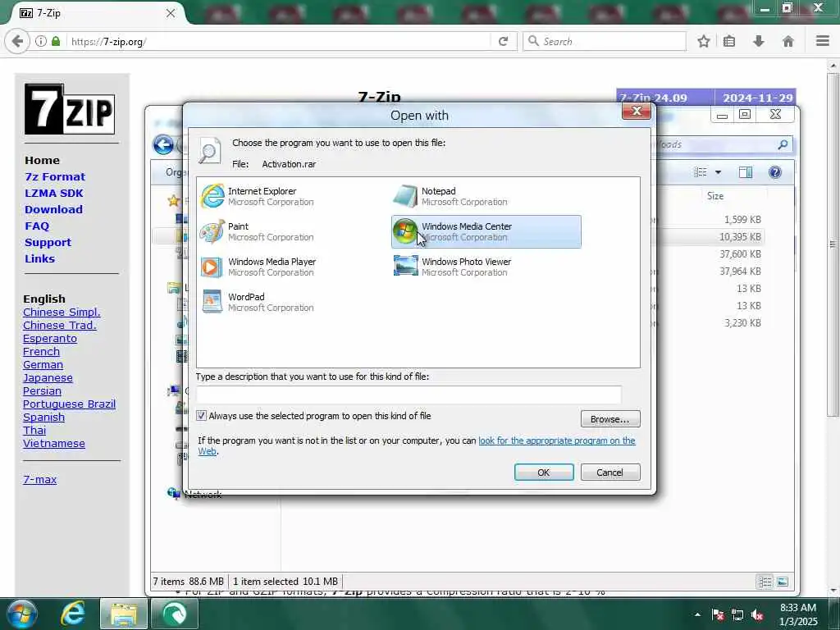Click 3,230 KB size cell
This screenshot has width=840, height=630.
point(742,323)
